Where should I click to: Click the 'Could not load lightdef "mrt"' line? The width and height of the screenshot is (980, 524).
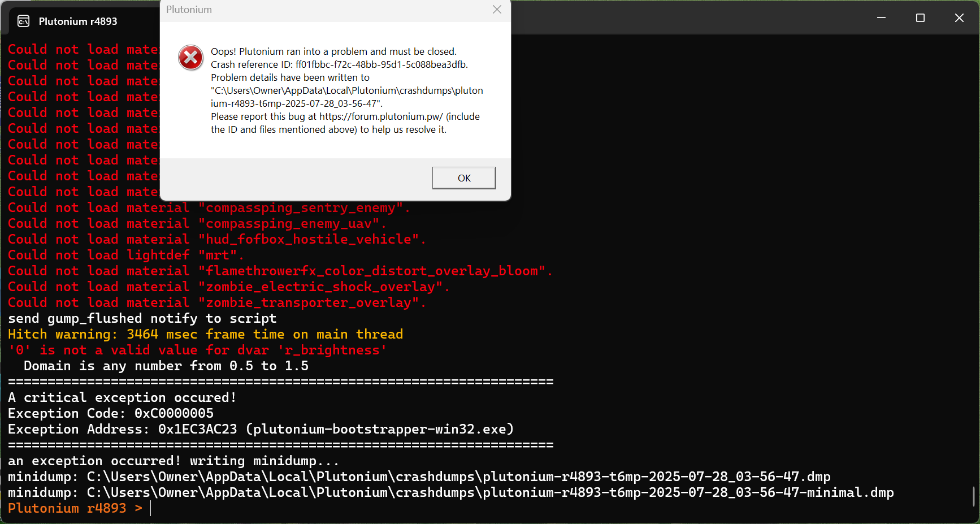[126, 255]
